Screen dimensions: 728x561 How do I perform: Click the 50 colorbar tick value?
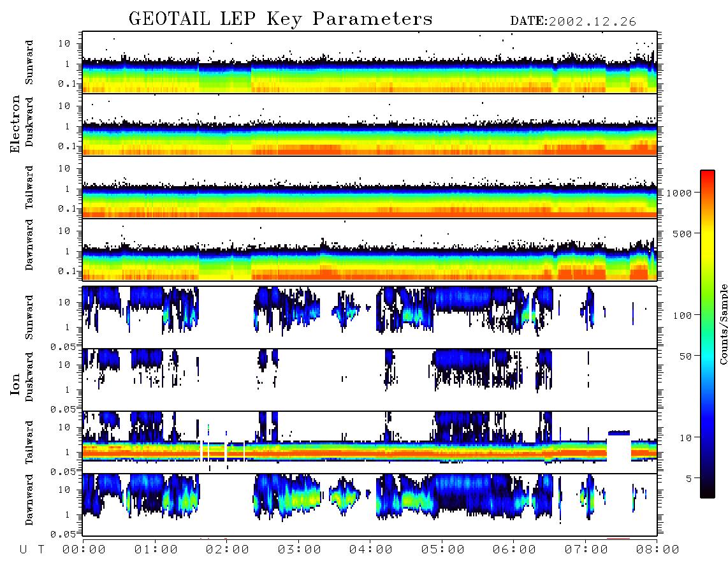tap(685, 356)
